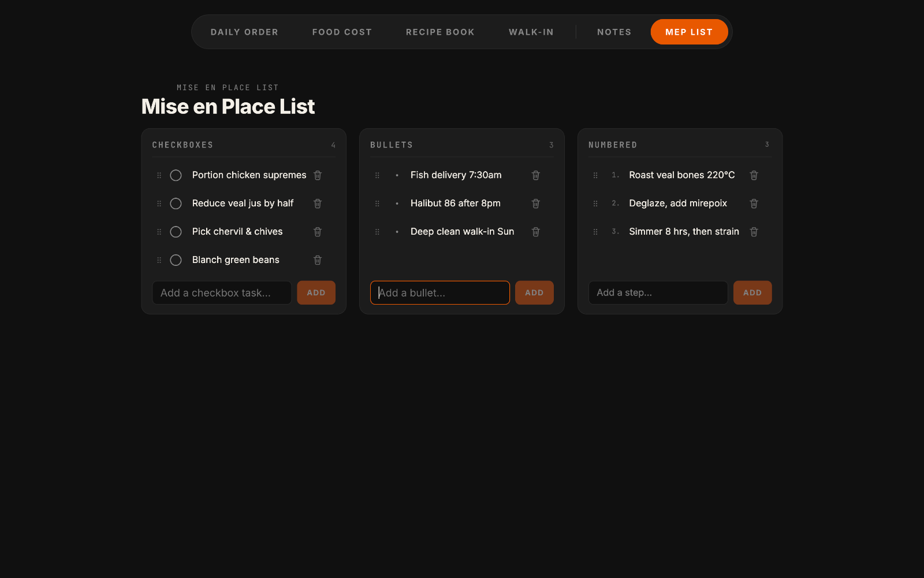Remove the Deglaze, add mirepoix step
The image size is (924, 578).
pos(754,203)
